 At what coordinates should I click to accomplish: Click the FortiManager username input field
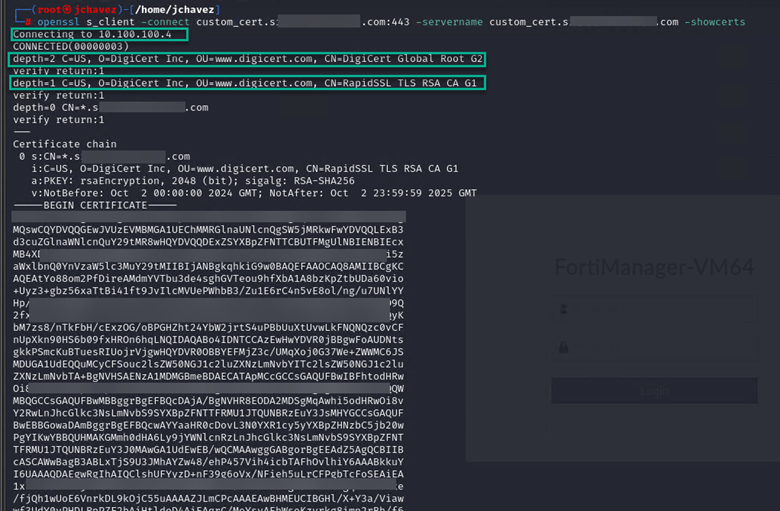(x=654, y=309)
